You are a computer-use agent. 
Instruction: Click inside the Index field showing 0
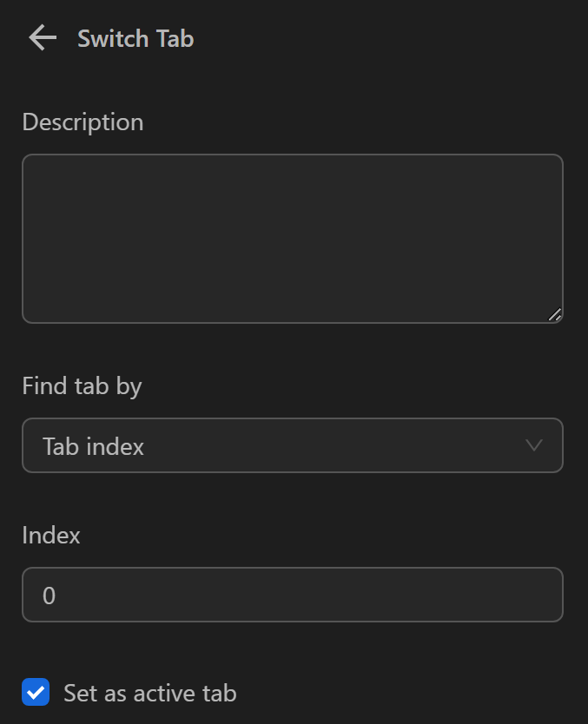pos(293,595)
